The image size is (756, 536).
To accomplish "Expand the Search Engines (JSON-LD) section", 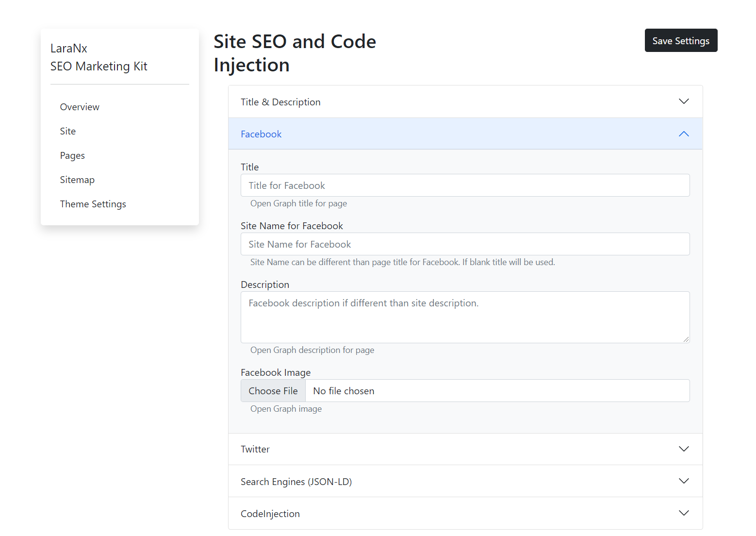I will click(x=465, y=481).
